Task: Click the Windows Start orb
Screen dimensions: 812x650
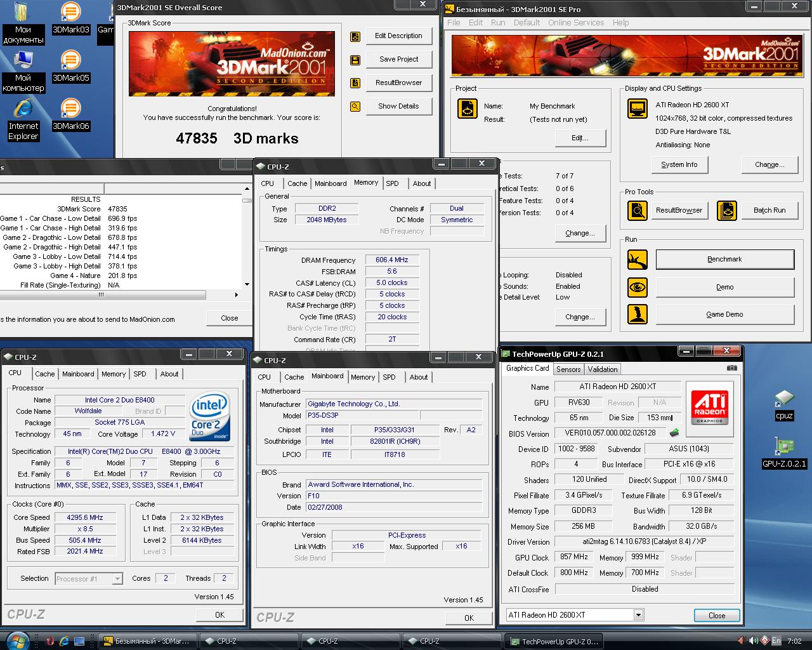Action: tap(17, 640)
